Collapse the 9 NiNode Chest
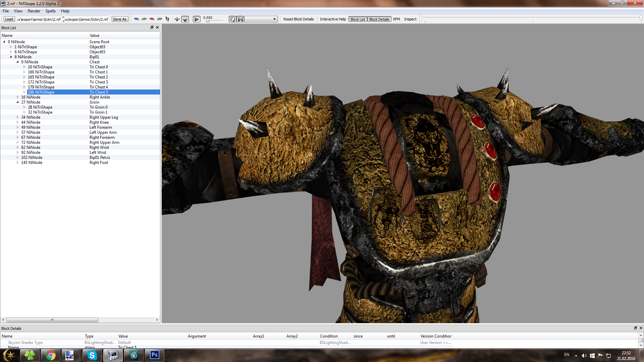 tap(17, 62)
